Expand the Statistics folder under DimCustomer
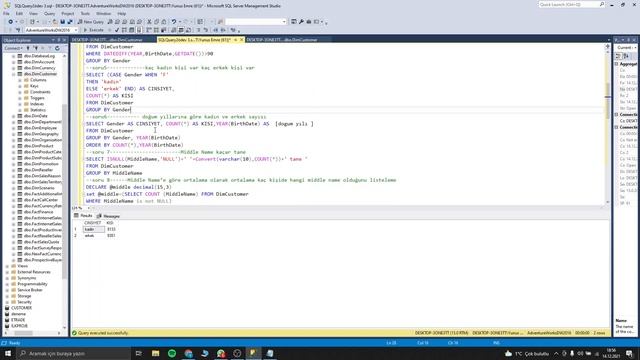 pyautogui.click(x=20, y=110)
